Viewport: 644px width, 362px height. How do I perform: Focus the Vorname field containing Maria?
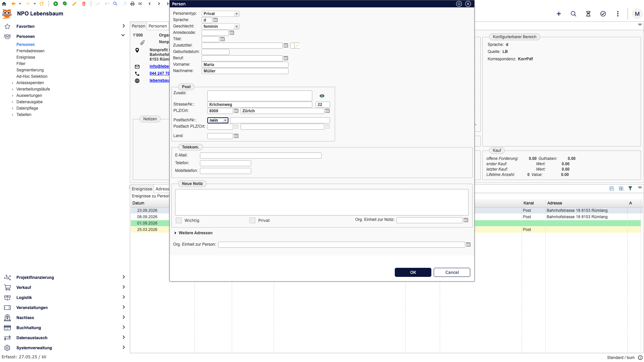(245, 65)
